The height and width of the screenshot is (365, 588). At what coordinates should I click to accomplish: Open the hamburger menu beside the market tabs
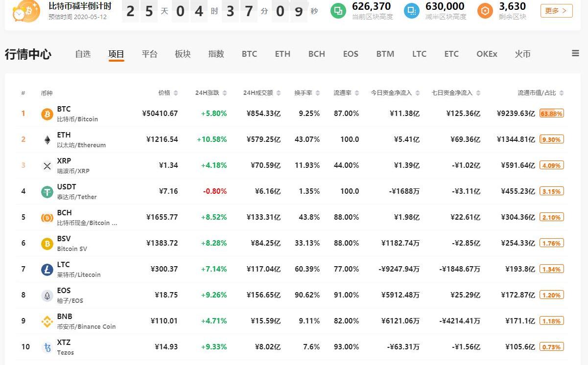click(576, 53)
